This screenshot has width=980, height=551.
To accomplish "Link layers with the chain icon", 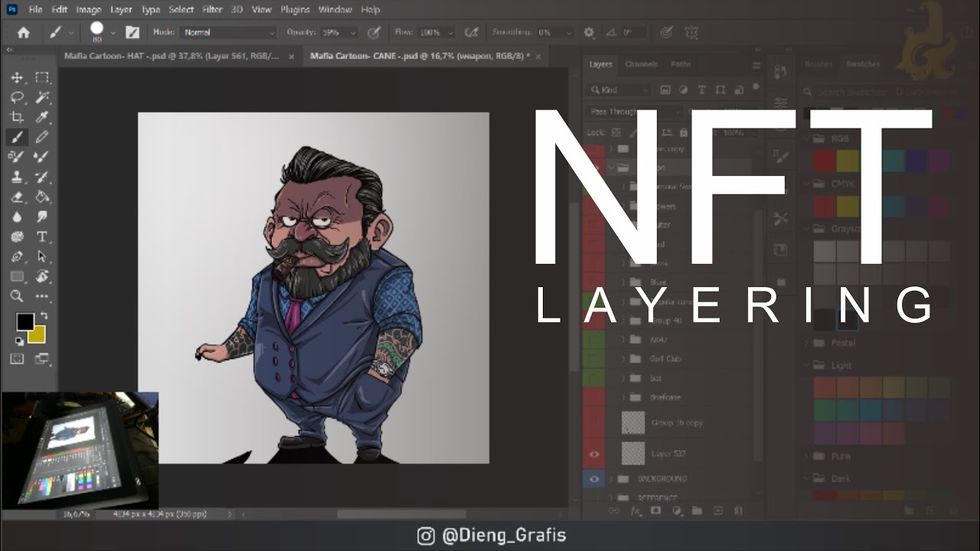I will [x=614, y=511].
